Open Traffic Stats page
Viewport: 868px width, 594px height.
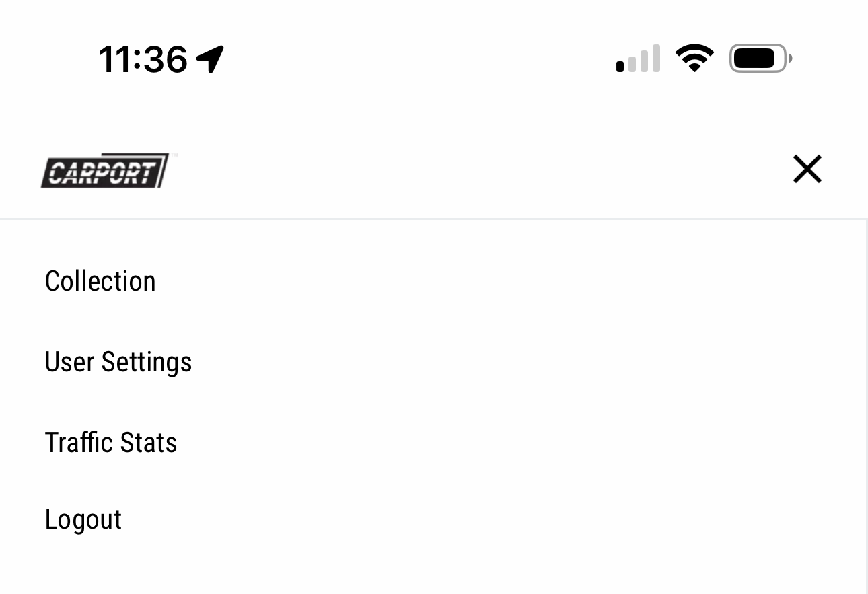tap(111, 443)
